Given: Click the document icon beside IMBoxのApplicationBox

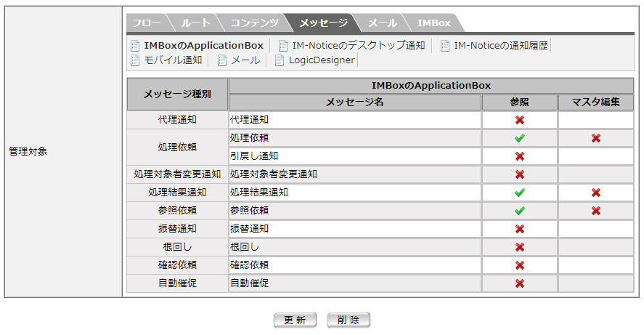Looking at the screenshot, I should 135,46.
